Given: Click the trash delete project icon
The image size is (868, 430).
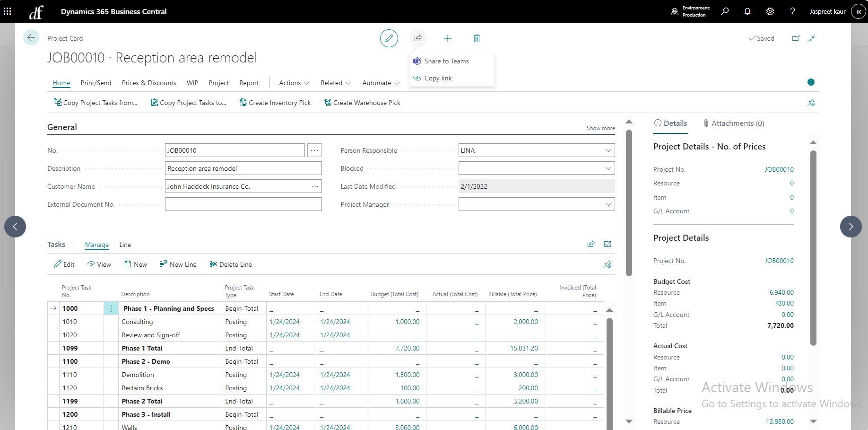Looking at the screenshot, I should pos(477,38).
